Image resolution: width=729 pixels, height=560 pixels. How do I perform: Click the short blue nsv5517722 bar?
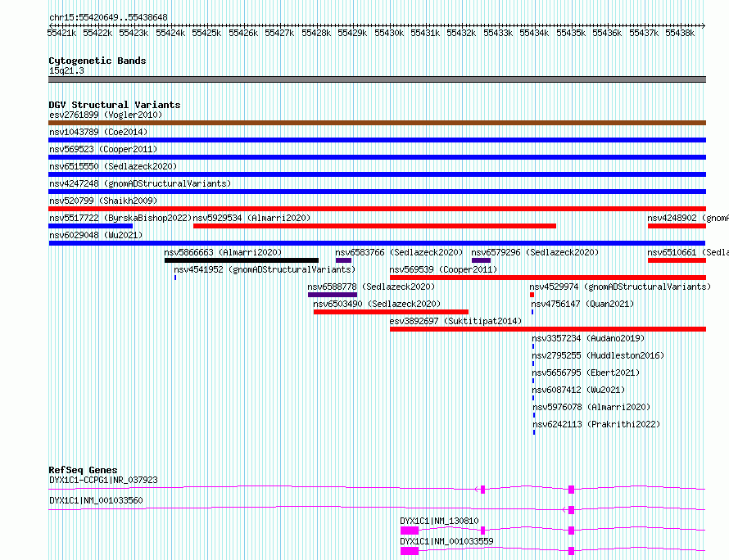91,226
